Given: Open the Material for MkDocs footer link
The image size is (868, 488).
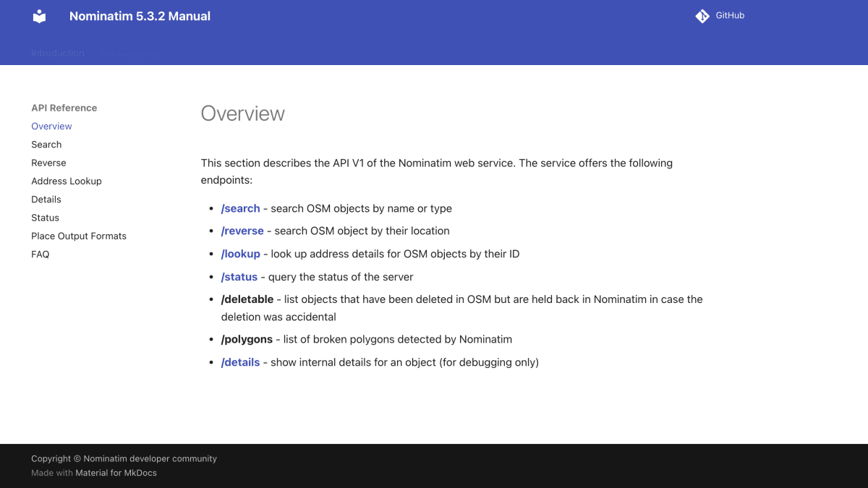Looking at the screenshot, I should click(x=116, y=473).
